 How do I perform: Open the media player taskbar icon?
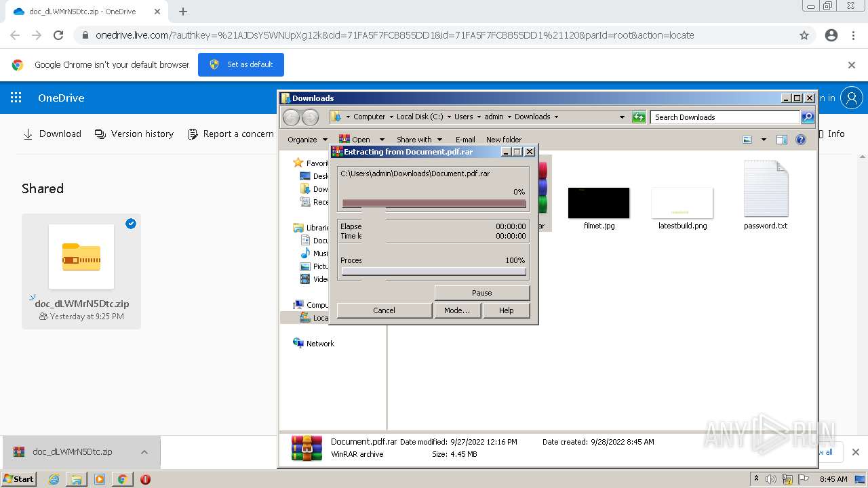coord(100,479)
